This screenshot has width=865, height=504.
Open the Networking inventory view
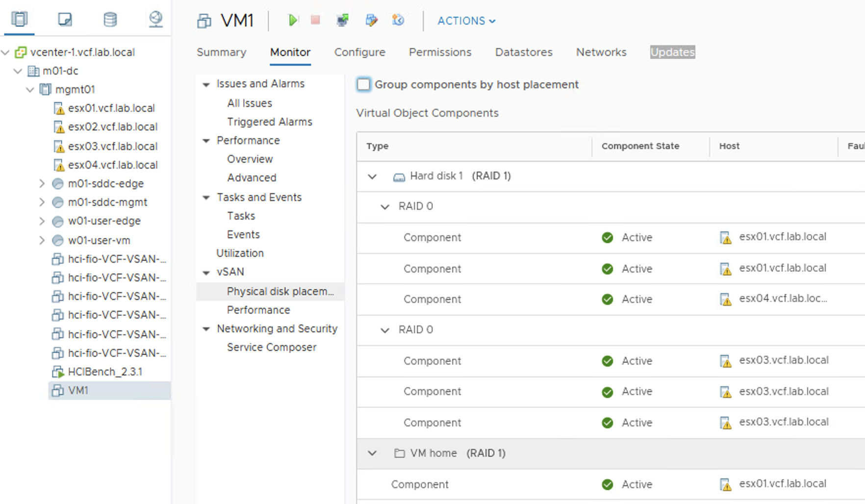[155, 19]
